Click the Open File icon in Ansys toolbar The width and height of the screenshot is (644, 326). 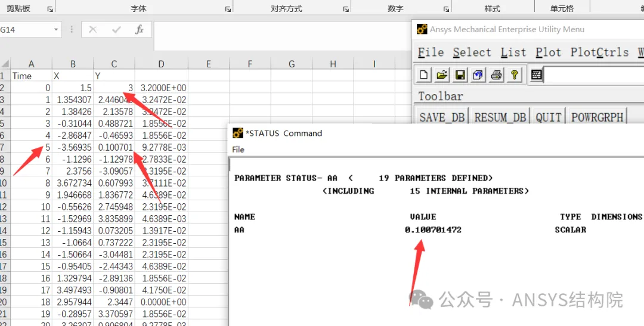click(442, 74)
